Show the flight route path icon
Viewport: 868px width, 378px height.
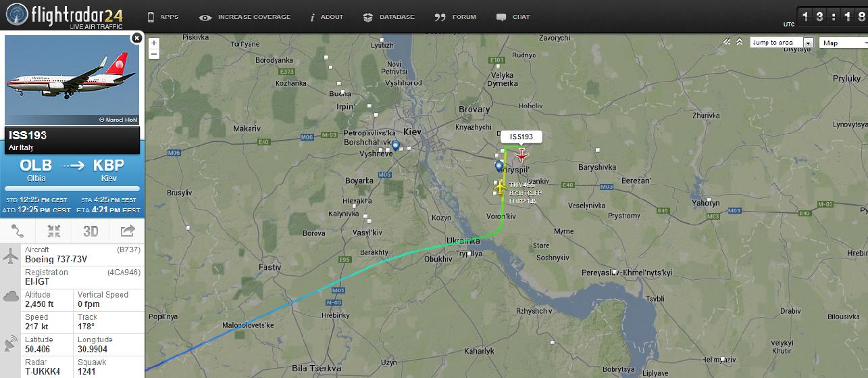tap(18, 231)
